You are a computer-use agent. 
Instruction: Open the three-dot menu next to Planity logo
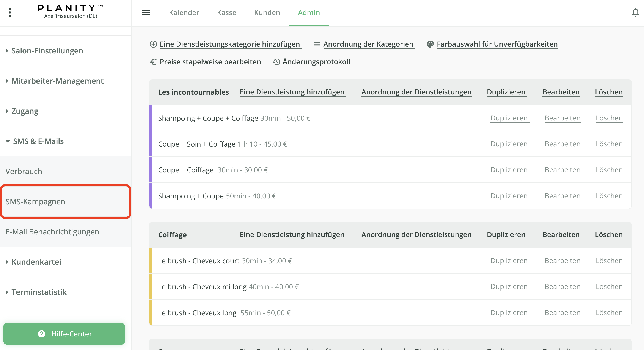(x=10, y=12)
